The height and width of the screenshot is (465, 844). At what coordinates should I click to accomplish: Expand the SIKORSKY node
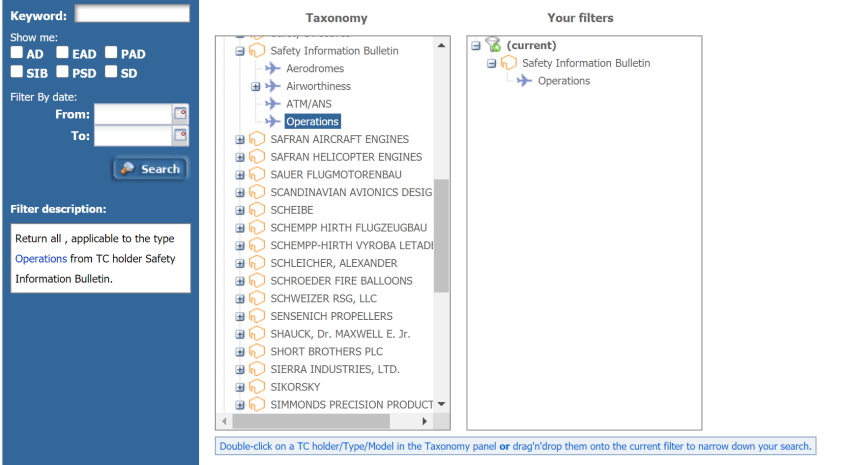click(x=240, y=388)
